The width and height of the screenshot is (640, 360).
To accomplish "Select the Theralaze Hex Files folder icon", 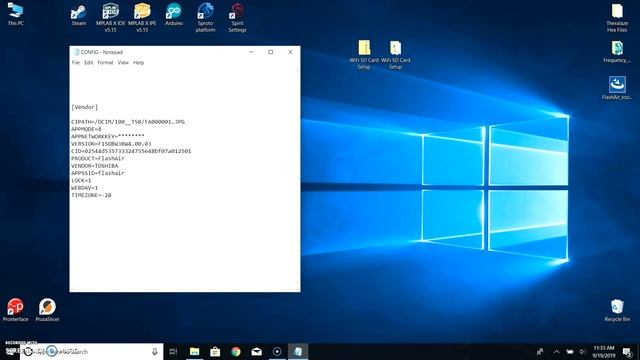I will pos(617,18).
